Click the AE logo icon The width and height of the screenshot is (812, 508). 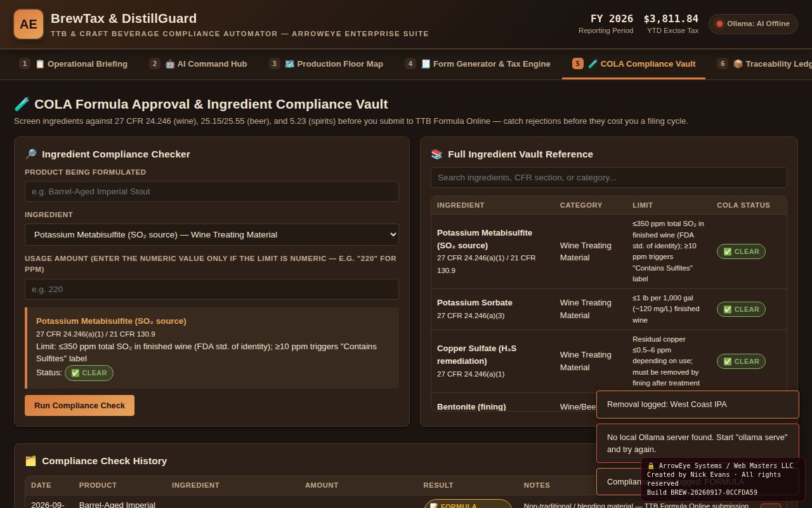[29, 24]
